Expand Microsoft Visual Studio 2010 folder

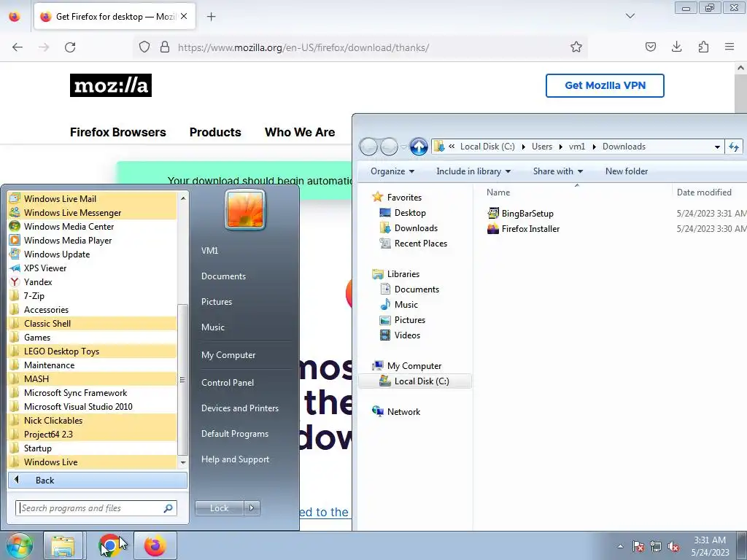(93, 406)
